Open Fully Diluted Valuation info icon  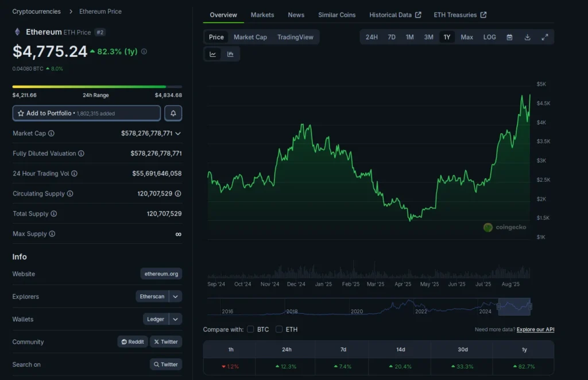coord(81,153)
